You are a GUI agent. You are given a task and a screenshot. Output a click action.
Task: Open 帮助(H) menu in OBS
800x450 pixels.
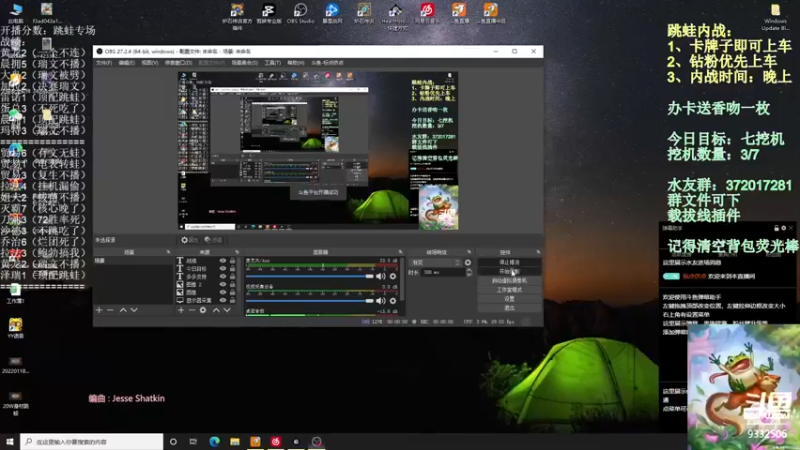pyautogui.click(x=295, y=63)
